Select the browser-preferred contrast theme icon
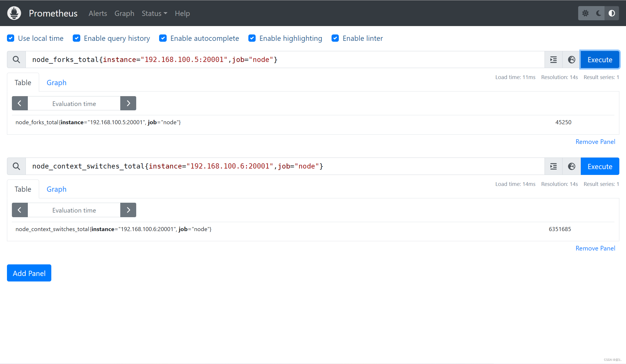 612,13
